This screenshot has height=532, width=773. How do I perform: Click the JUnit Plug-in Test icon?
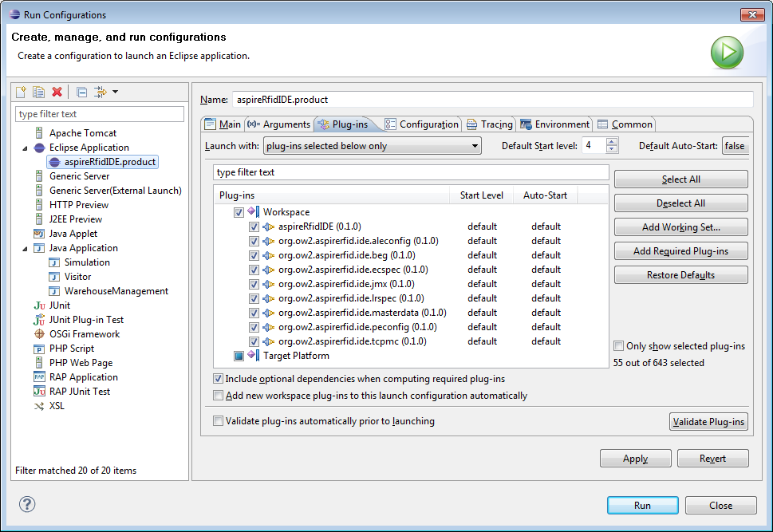[x=39, y=320]
